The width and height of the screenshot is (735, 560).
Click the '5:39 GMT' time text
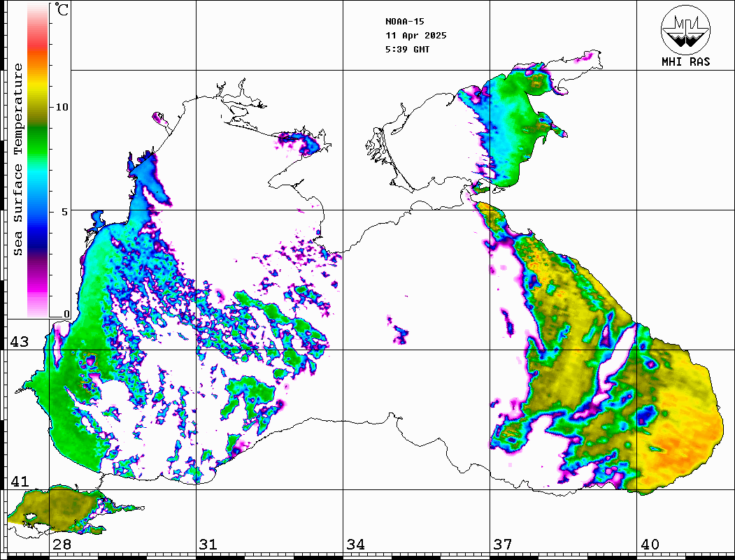(407, 49)
